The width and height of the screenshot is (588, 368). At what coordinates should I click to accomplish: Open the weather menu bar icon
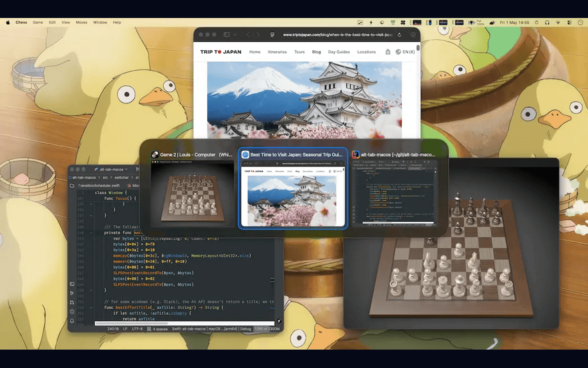[x=492, y=22]
